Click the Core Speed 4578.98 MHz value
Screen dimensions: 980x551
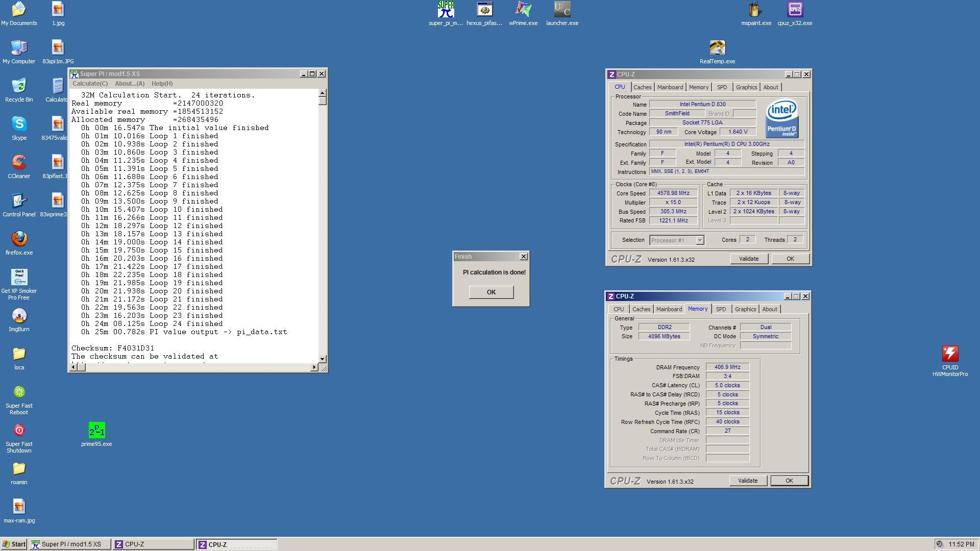pyautogui.click(x=673, y=193)
